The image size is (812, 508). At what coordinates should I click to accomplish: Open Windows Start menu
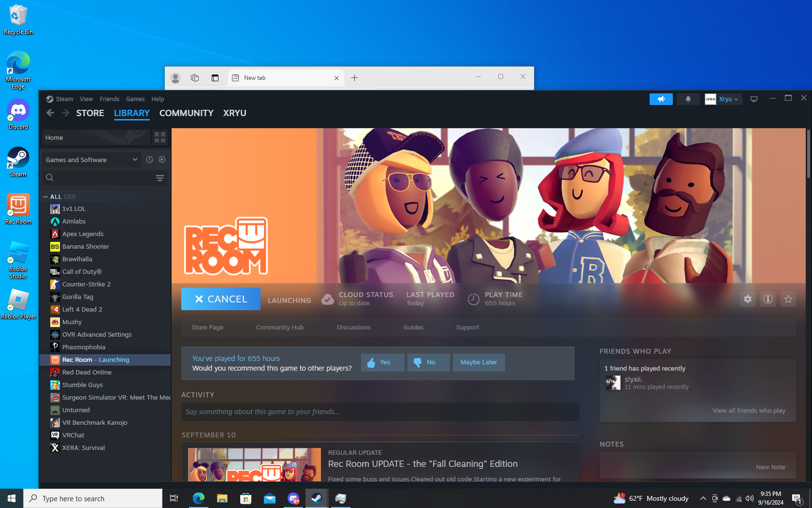click(x=12, y=498)
